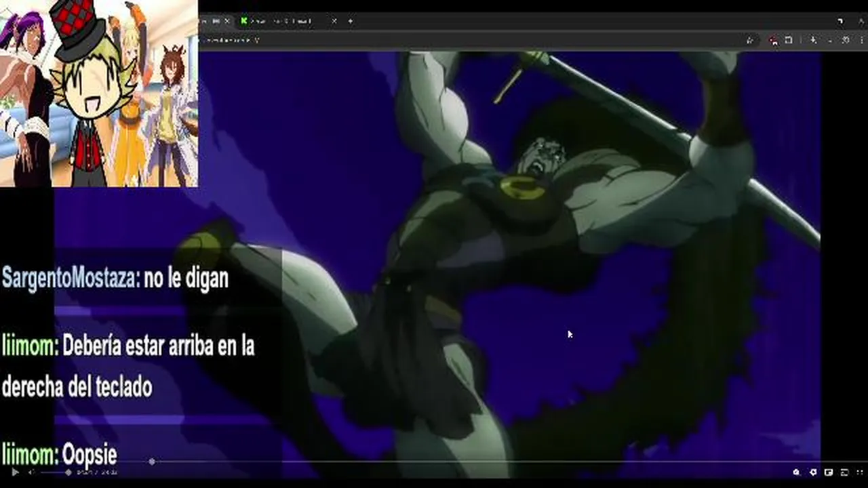
Task: Open a new browser tab
Action: pyautogui.click(x=350, y=21)
